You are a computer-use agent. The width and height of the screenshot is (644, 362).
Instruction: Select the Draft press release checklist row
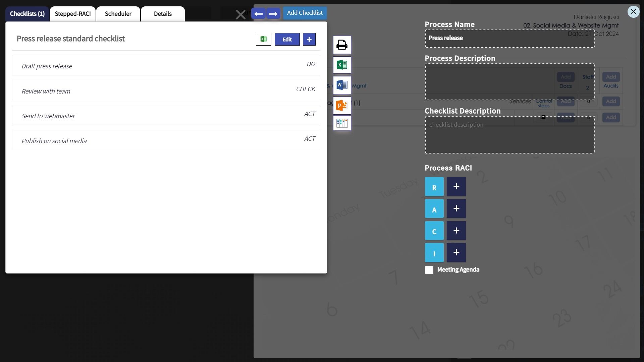click(166, 66)
